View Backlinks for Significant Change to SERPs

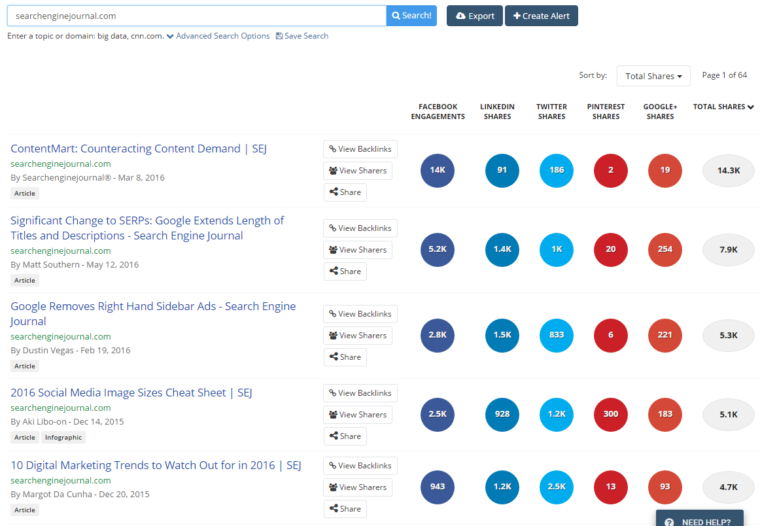pos(360,228)
